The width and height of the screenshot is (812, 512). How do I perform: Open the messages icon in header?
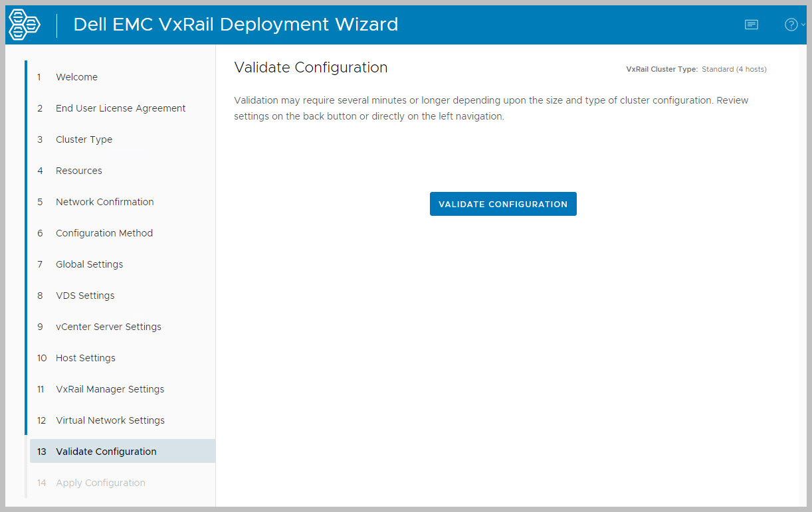pyautogui.click(x=752, y=25)
